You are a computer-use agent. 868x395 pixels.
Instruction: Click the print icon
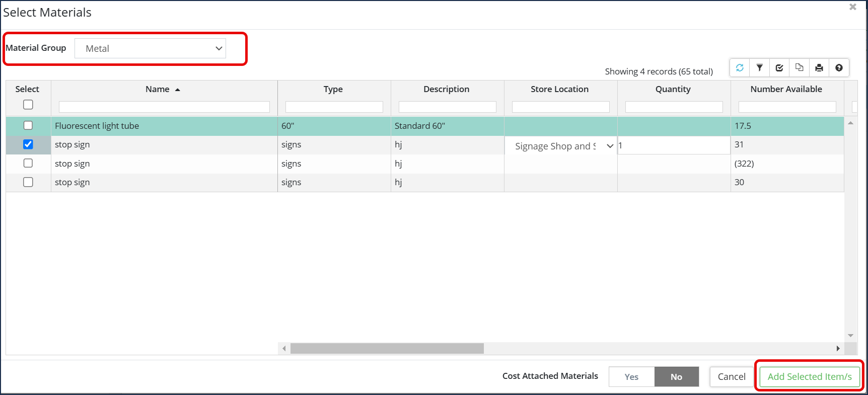(x=819, y=68)
